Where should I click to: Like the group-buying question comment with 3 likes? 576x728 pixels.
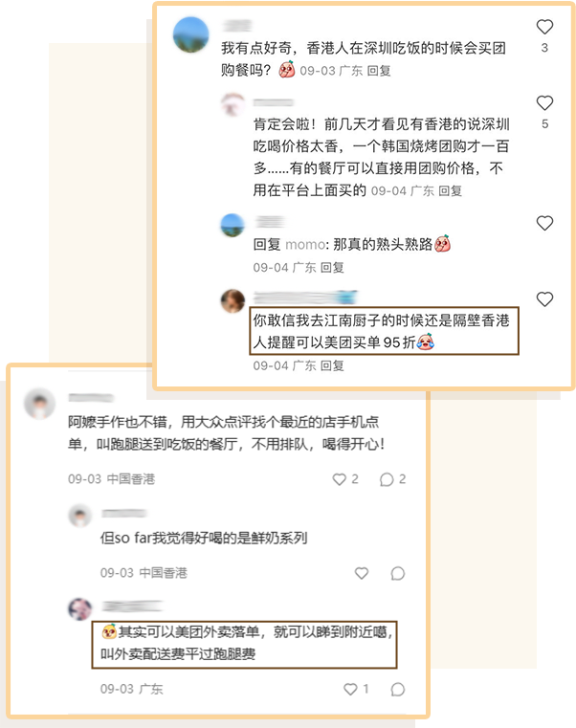click(x=544, y=27)
